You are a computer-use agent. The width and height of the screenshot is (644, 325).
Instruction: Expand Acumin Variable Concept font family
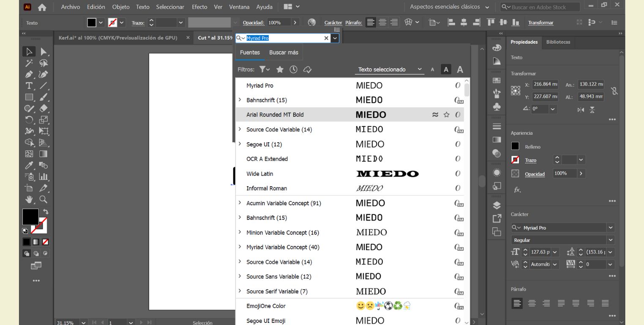pos(240,203)
